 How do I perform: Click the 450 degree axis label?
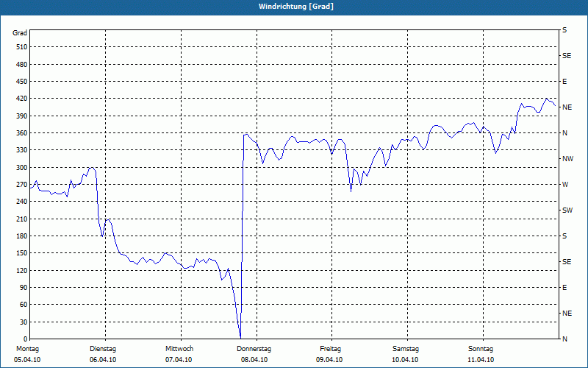coord(22,82)
